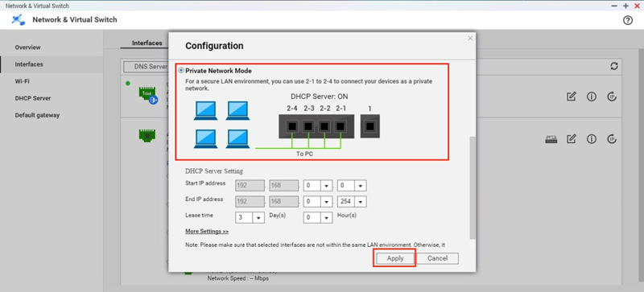Open Default gateway in the sidebar
Image resolution: width=644 pixels, height=292 pixels.
(37, 115)
